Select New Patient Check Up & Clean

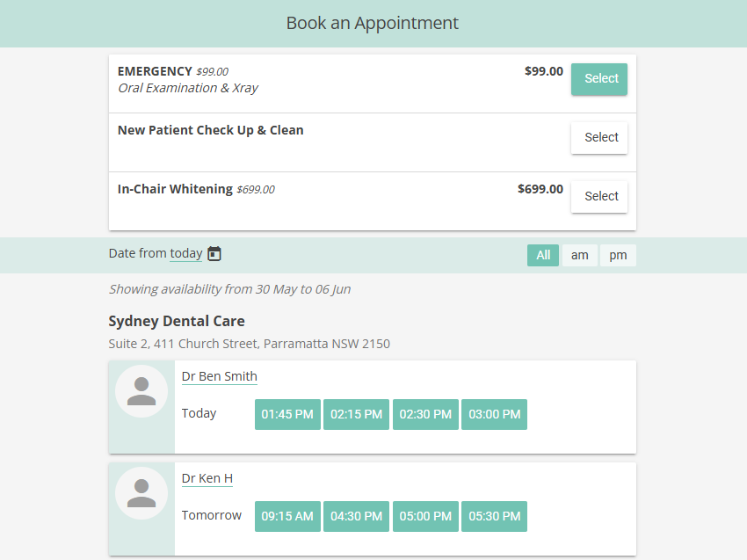point(599,137)
